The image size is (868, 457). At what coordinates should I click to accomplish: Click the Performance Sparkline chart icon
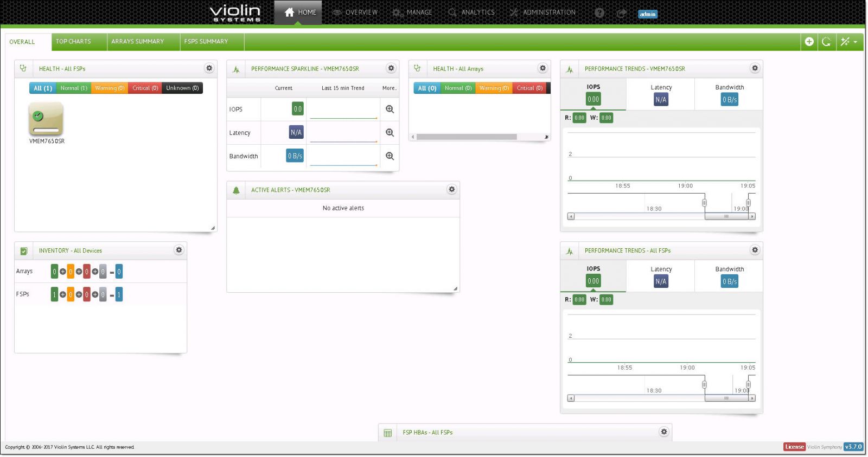click(236, 69)
